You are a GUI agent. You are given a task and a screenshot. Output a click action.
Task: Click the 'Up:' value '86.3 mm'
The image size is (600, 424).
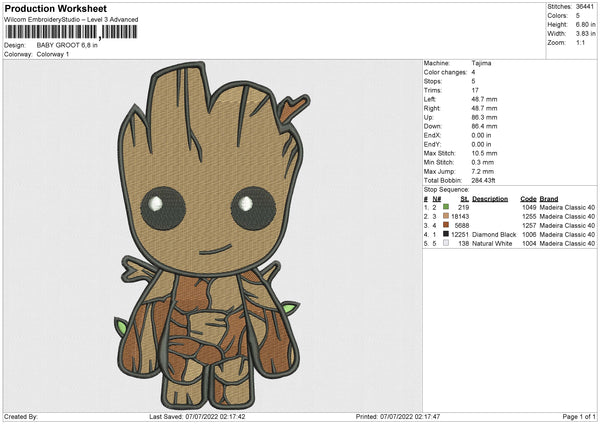tap(484, 117)
